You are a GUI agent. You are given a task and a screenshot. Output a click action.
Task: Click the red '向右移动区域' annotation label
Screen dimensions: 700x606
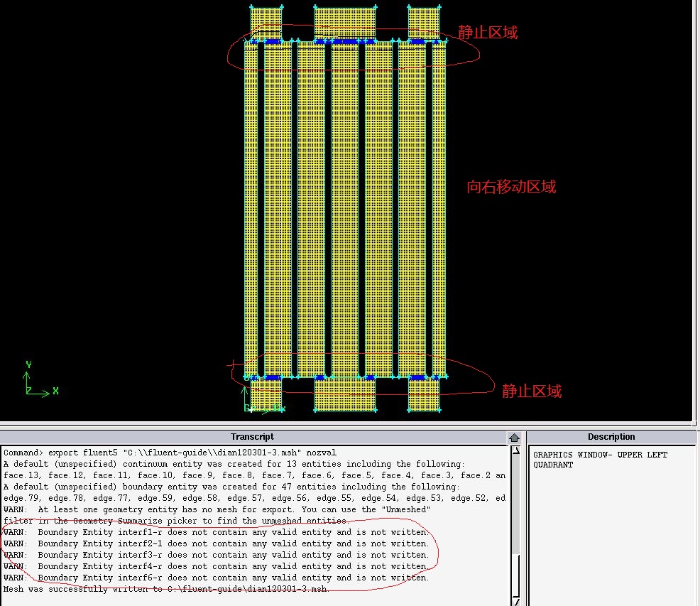pos(511,187)
